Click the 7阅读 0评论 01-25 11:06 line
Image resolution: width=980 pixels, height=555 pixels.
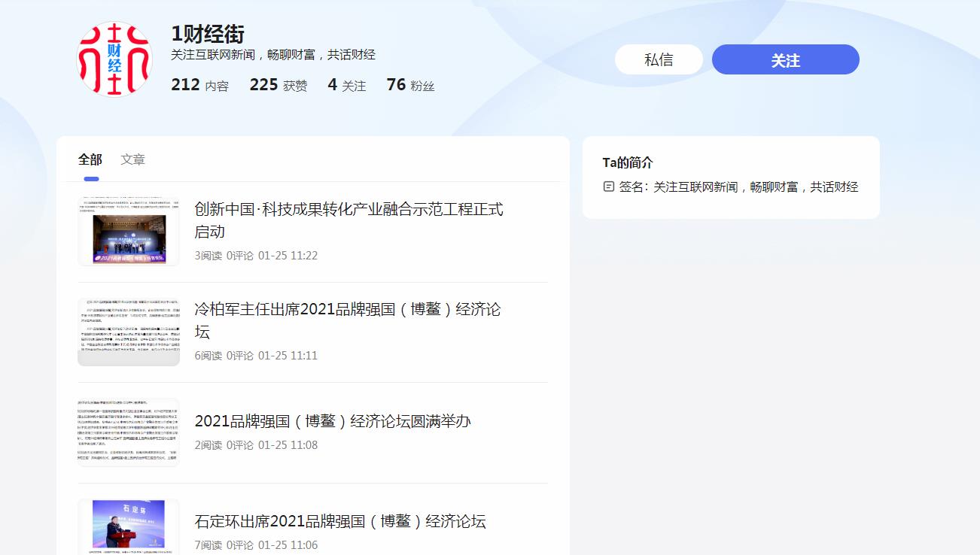coord(256,545)
